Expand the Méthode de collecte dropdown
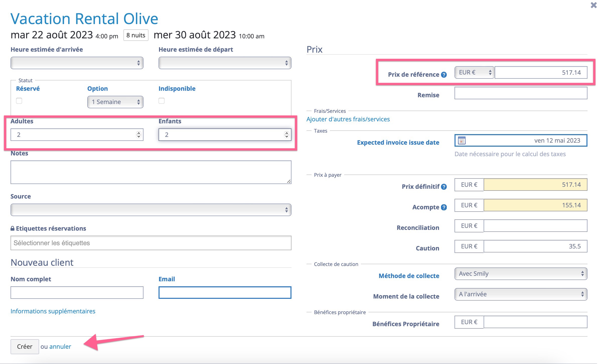 (520, 274)
